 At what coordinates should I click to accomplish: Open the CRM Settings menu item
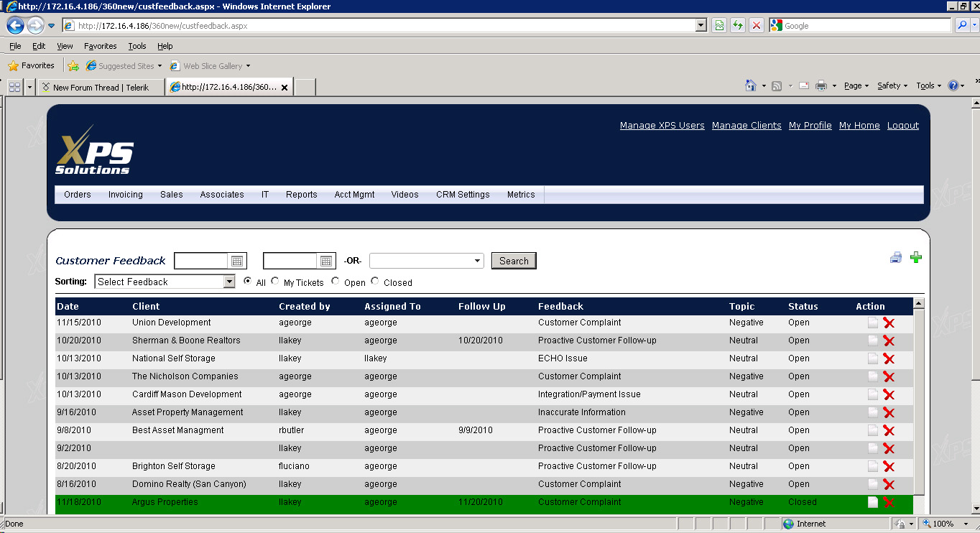pos(463,195)
